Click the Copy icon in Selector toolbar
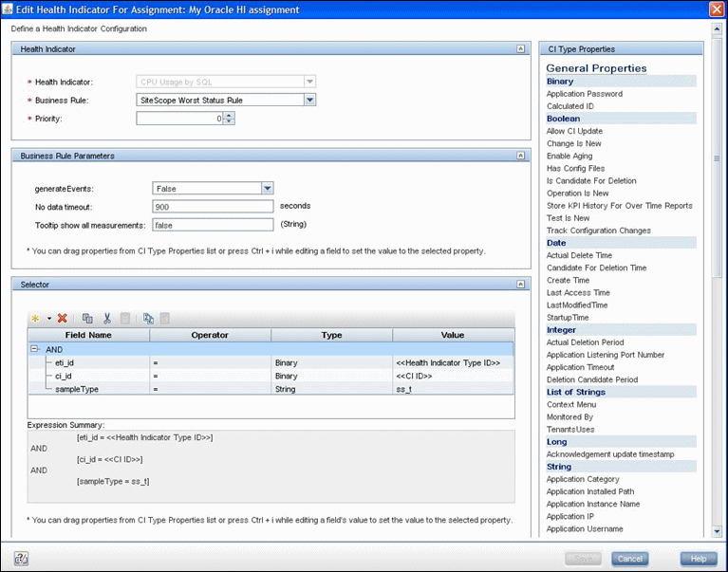 coord(87,319)
